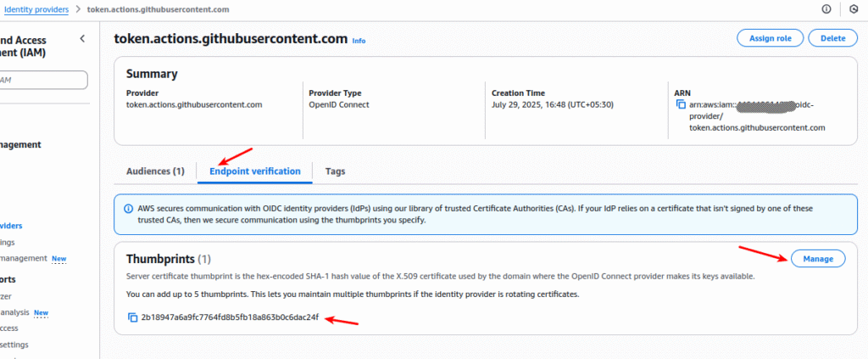Click the Info link beside provider title
Viewport: 868px width, 359px height.
click(x=359, y=41)
